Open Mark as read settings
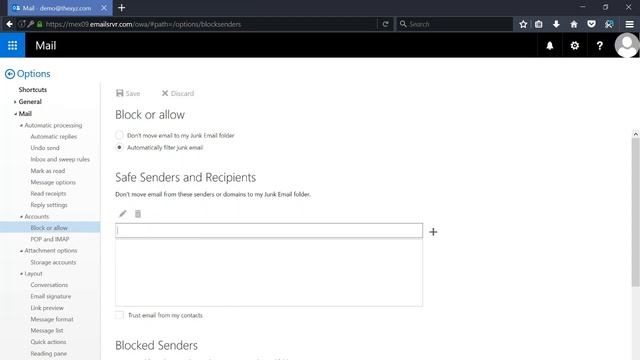This screenshot has height=360, width=640. coord(48,171)
